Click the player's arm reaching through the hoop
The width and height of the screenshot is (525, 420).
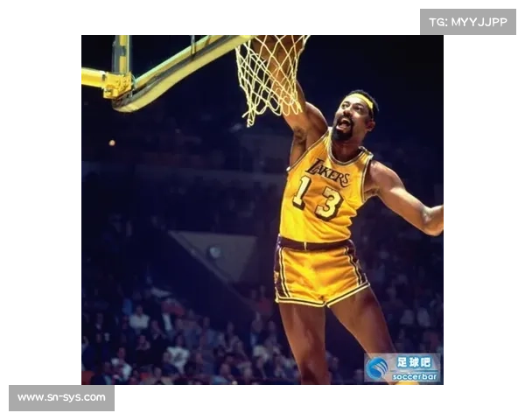click(x=300, y=116)
